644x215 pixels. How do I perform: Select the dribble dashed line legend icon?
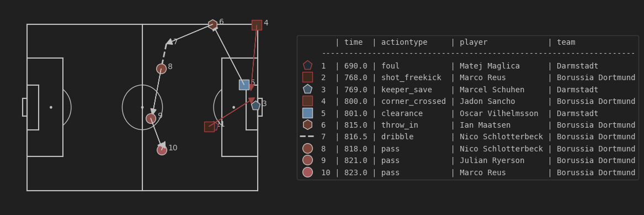click(307, 137)
